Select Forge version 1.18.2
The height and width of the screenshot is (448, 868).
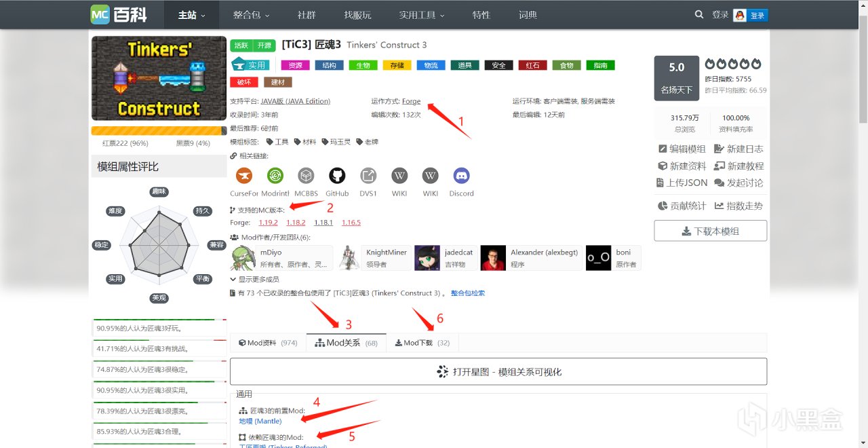click(296, 222)
